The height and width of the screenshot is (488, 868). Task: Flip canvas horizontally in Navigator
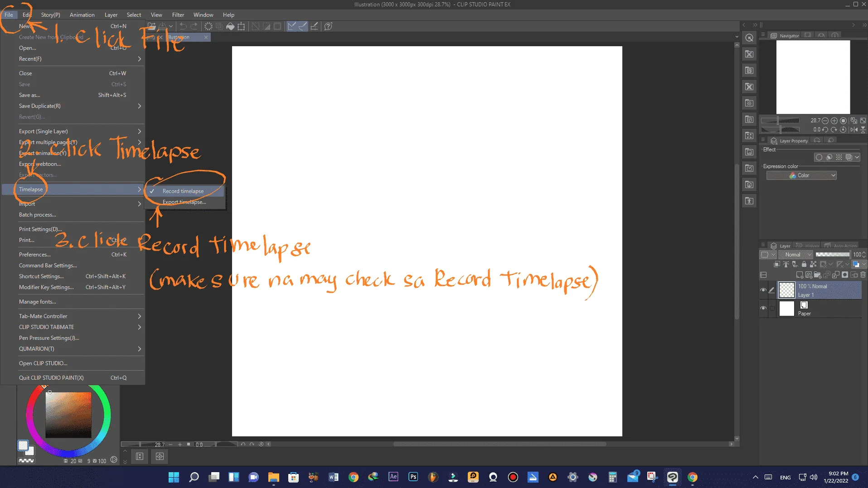pos(854,130)
